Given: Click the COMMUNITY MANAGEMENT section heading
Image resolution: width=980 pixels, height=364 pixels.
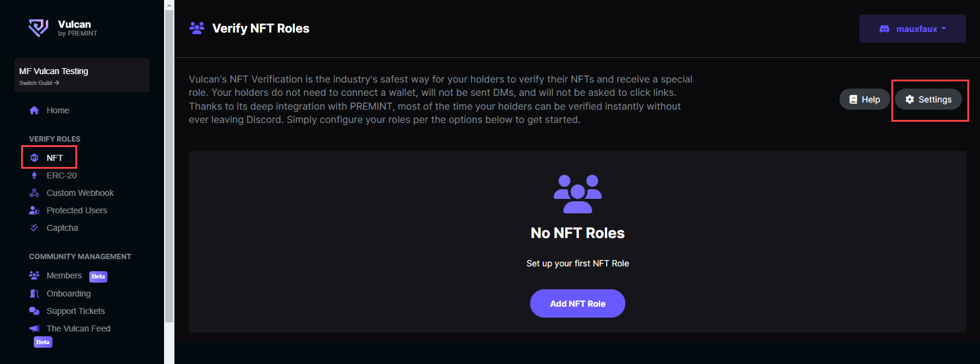Looking at the screenshot, I should pyautogui.click(x=80, y=257).
